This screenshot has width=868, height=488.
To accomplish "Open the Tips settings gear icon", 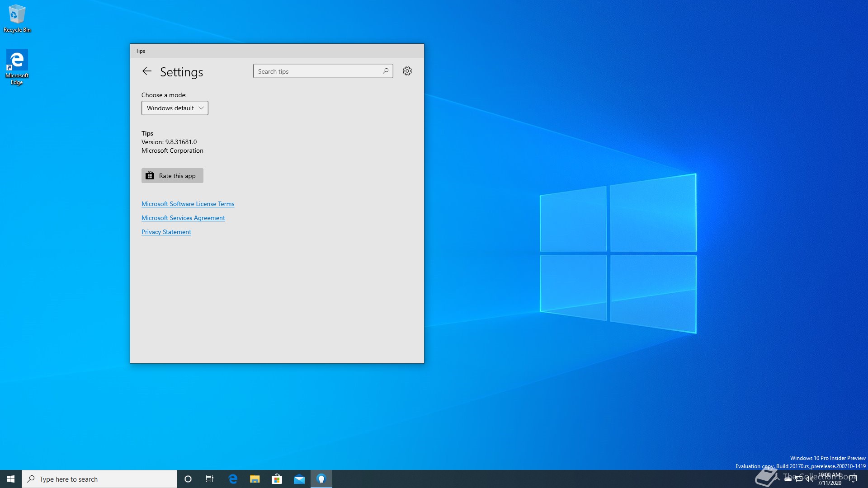I will pos(407,71).
